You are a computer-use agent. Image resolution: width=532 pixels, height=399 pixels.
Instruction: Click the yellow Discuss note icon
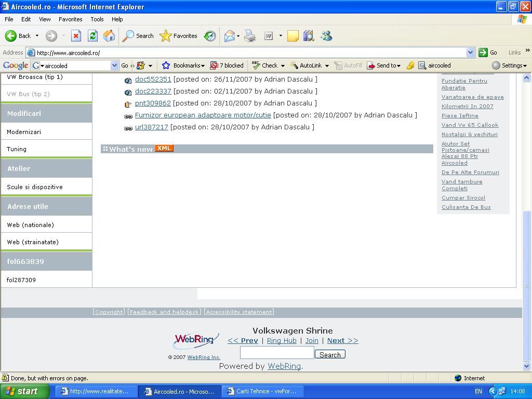[x=293, y=36]
